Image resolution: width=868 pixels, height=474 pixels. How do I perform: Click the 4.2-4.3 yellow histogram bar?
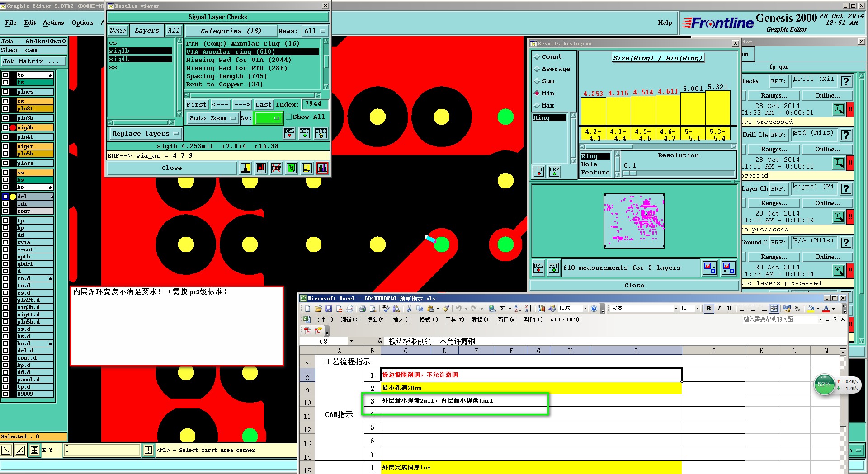[593, 111]
